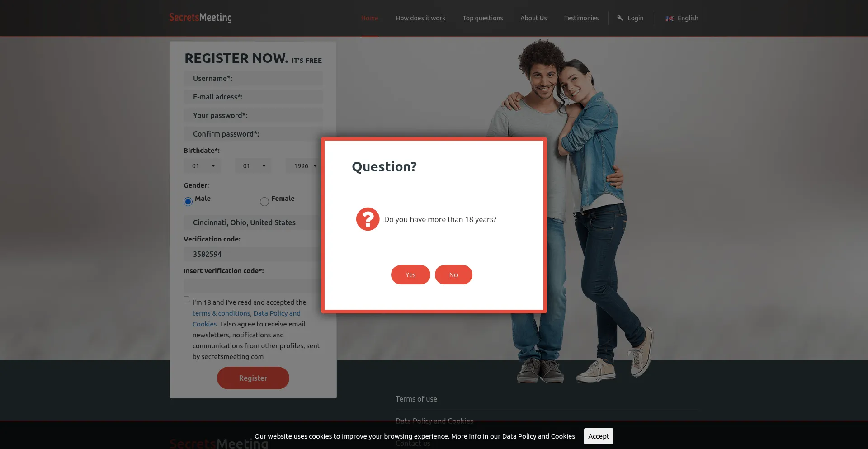Answer Yes in the age dialog
The width and height of the screenshot is (868, 449).
[x=410, y=275]
